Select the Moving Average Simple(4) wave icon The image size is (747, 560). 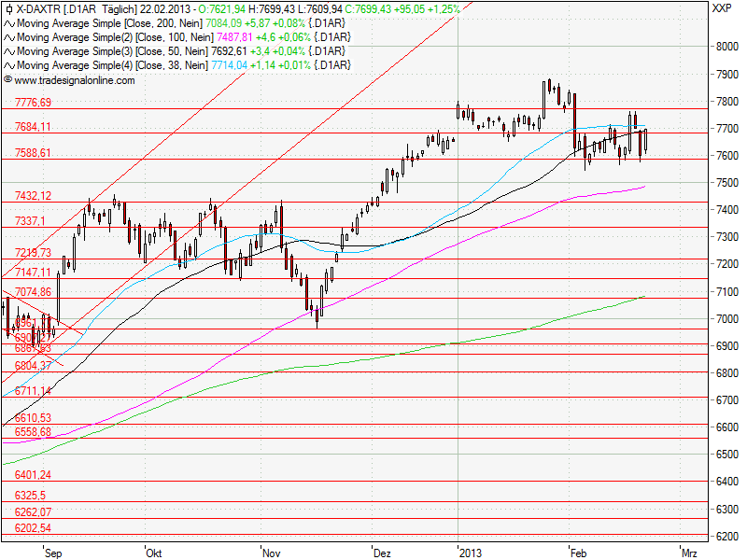coord(10,64)
